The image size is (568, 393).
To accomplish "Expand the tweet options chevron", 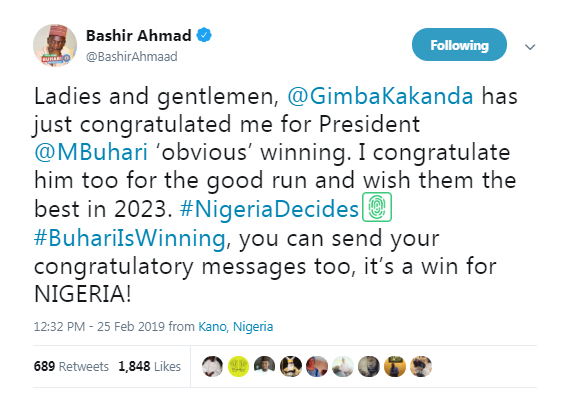I will (x=530, y=47).
